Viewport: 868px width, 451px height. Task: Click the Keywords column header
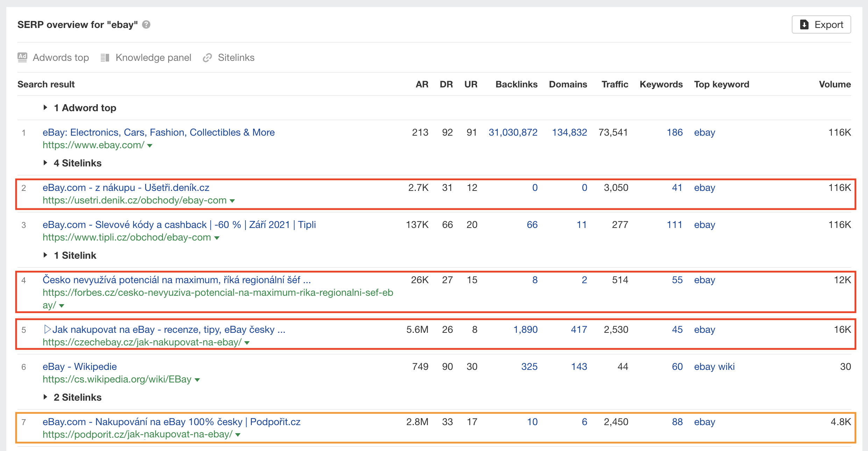click(661, 84)
